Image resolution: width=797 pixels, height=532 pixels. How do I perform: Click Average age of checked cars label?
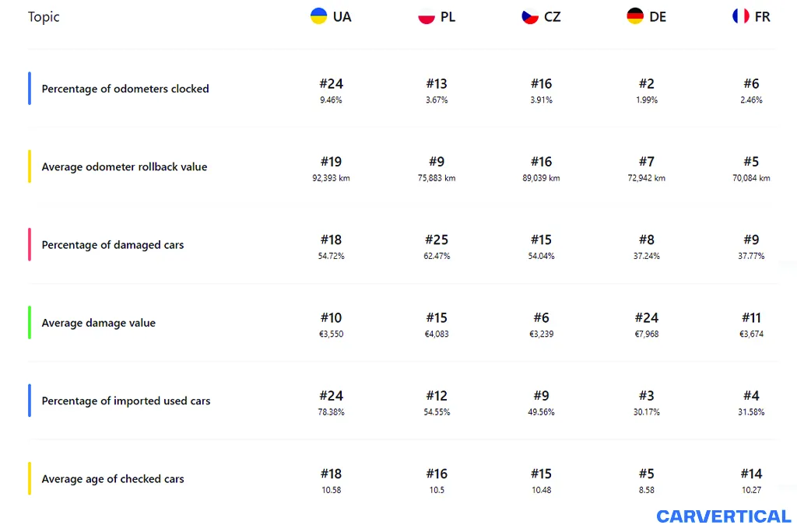coord(113,479)
